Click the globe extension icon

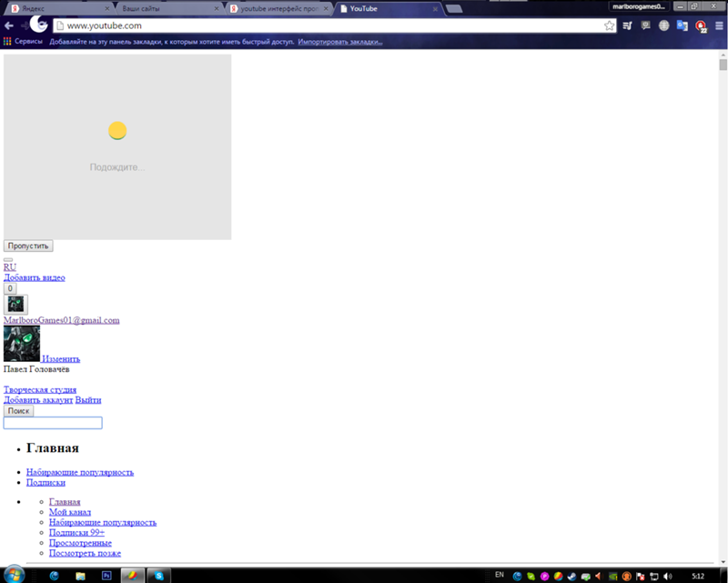664,25
